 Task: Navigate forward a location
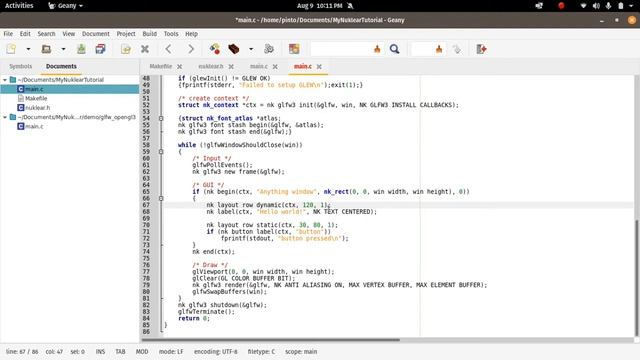[x=191, y=49]
